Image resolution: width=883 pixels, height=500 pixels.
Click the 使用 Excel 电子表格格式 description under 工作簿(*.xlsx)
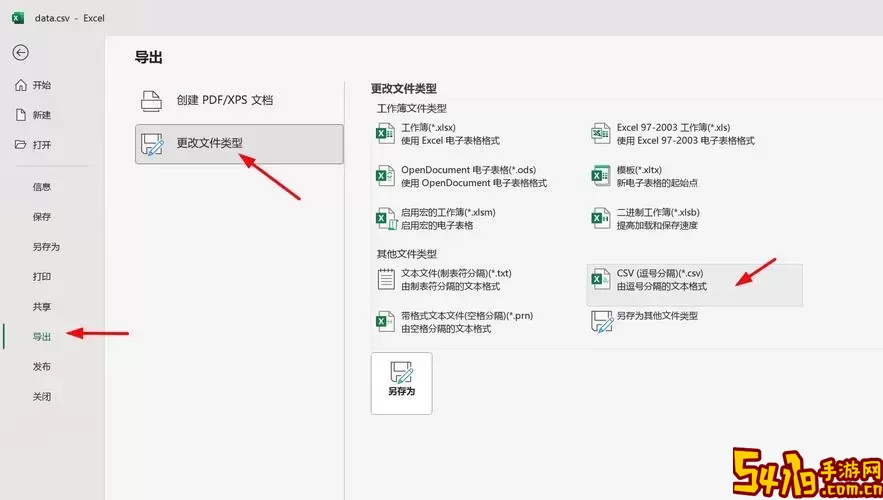pyautogui.click(x=451, y=141)
